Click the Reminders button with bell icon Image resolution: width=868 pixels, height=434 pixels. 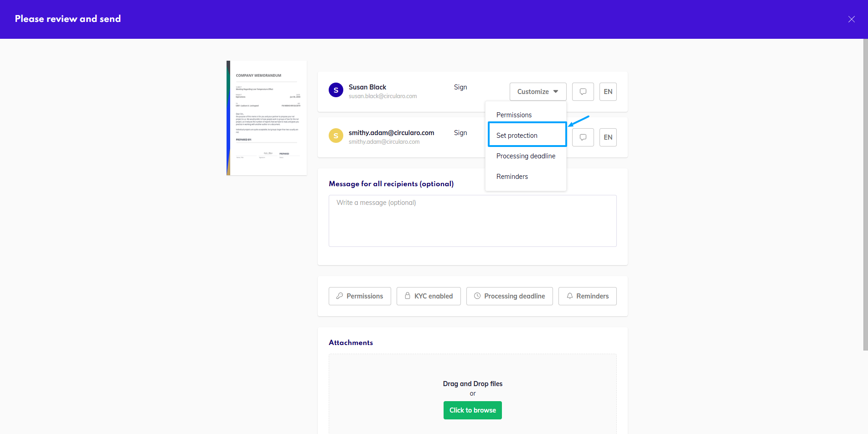[x=587, y=296]
